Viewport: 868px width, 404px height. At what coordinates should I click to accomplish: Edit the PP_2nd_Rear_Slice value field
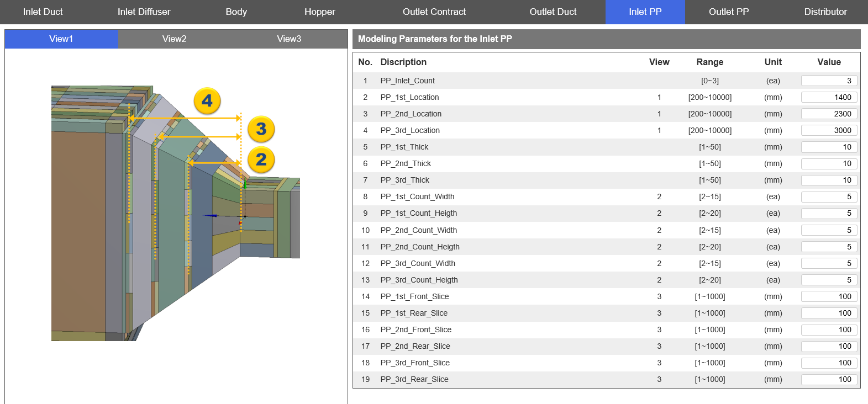(829, 346)
